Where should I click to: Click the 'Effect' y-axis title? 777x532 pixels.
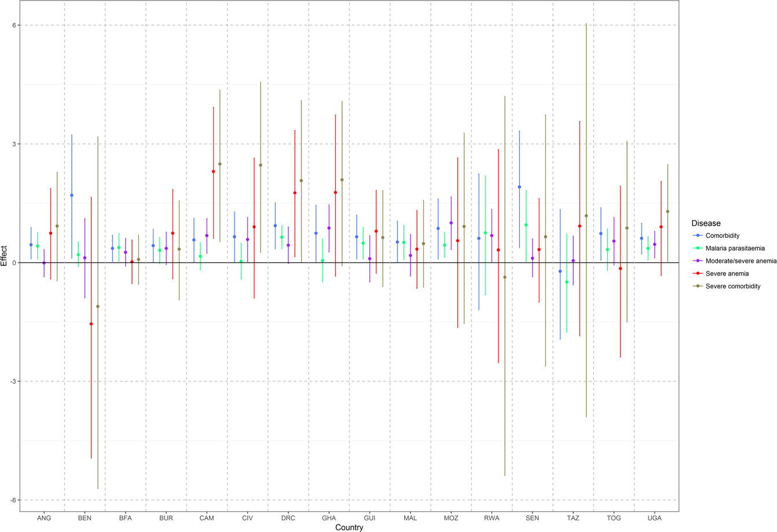pos(5,256)
